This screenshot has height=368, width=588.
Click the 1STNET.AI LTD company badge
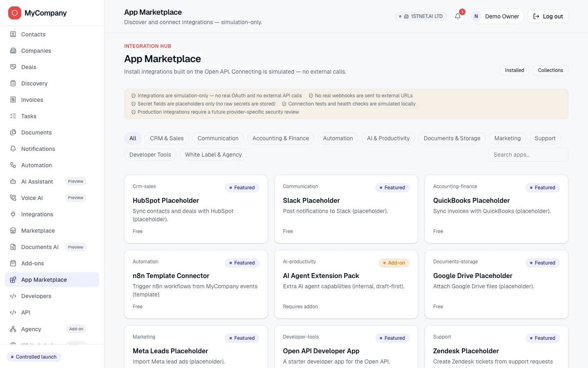(421, 16)
